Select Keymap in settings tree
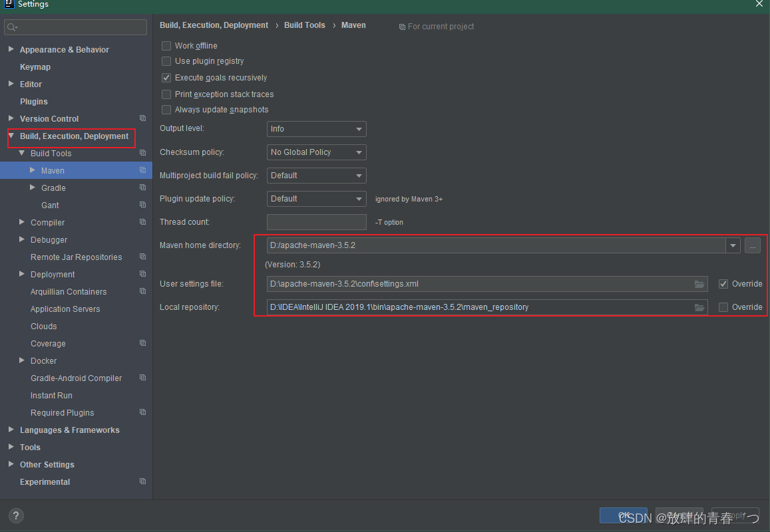The width and height of the screenshot is (770, 532). [35, 66]
